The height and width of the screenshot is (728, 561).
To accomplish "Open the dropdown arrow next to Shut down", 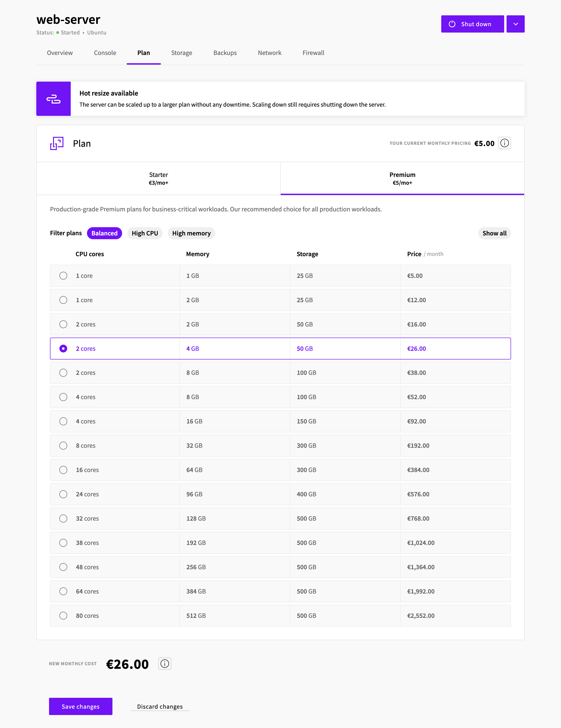I will click(x=515, y=24).
